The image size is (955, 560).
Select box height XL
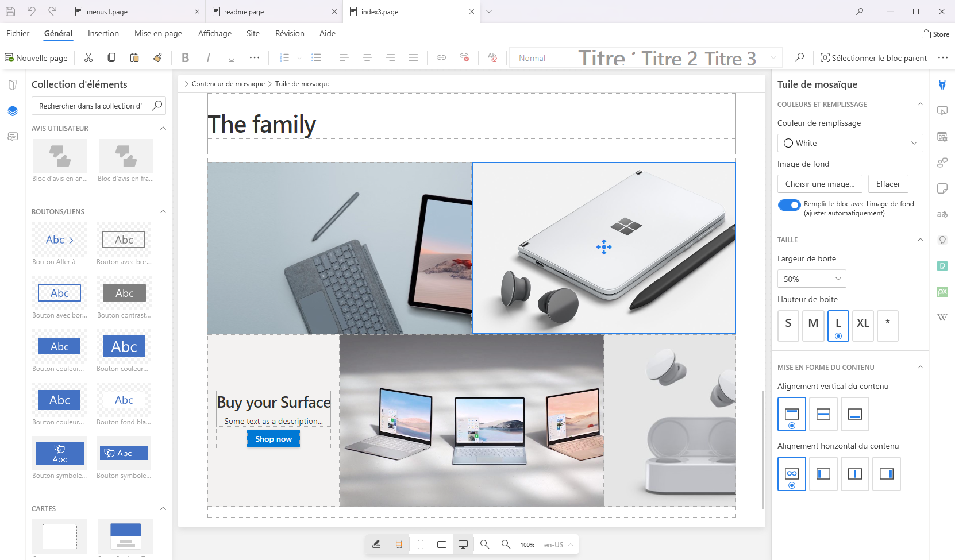863,326
